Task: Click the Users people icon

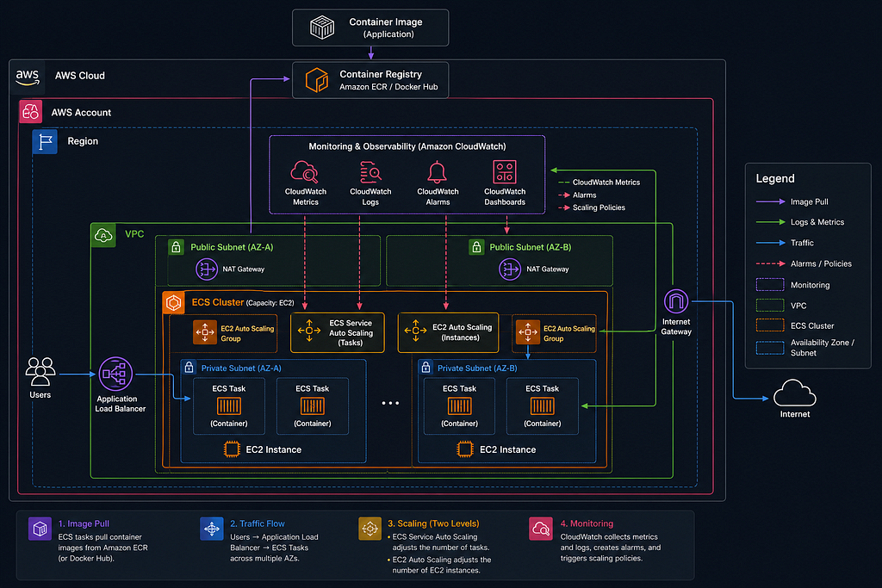Action: point(40,372)
